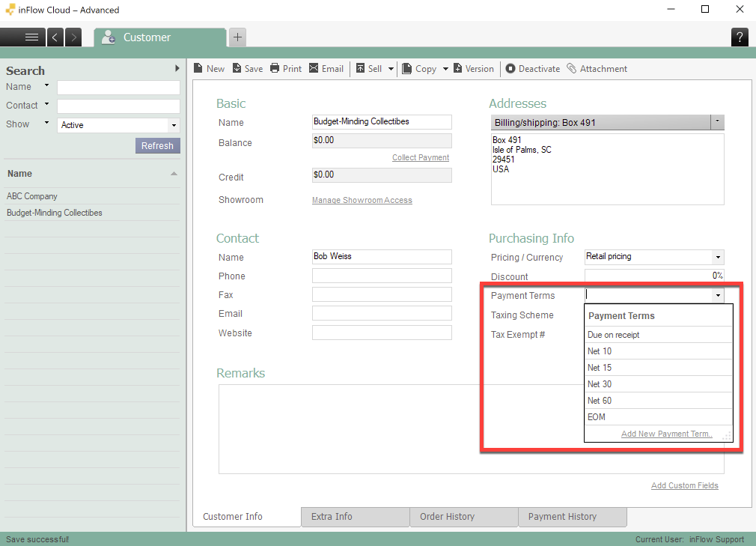
Task: Click Add New Payment Term link
Action: pos(667,434)
